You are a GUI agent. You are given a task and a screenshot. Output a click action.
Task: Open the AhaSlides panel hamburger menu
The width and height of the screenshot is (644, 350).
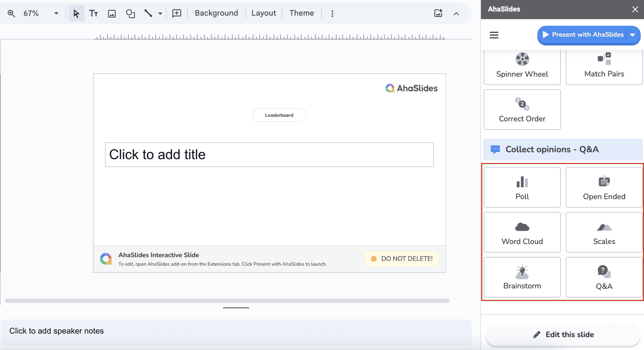point(493,35)
